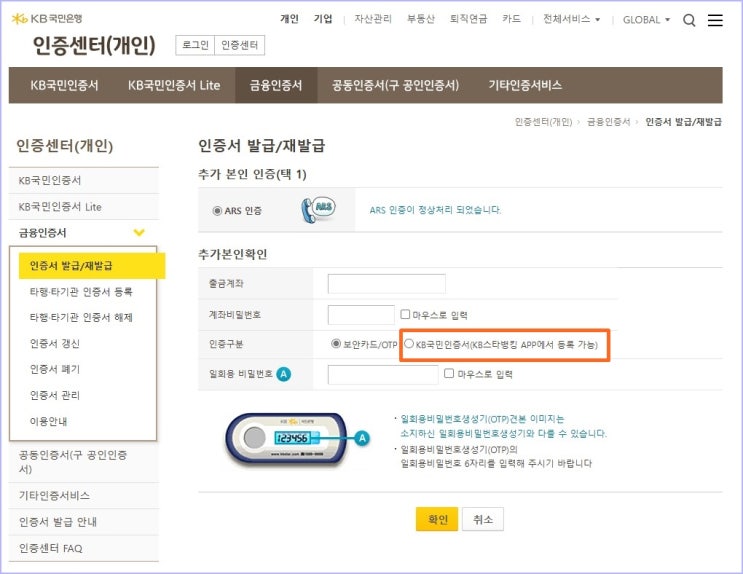Image resolution: width=743 pixels, height=574 pixels.
Task: Open the 전체서비스 dropdown
Action: 571,19
